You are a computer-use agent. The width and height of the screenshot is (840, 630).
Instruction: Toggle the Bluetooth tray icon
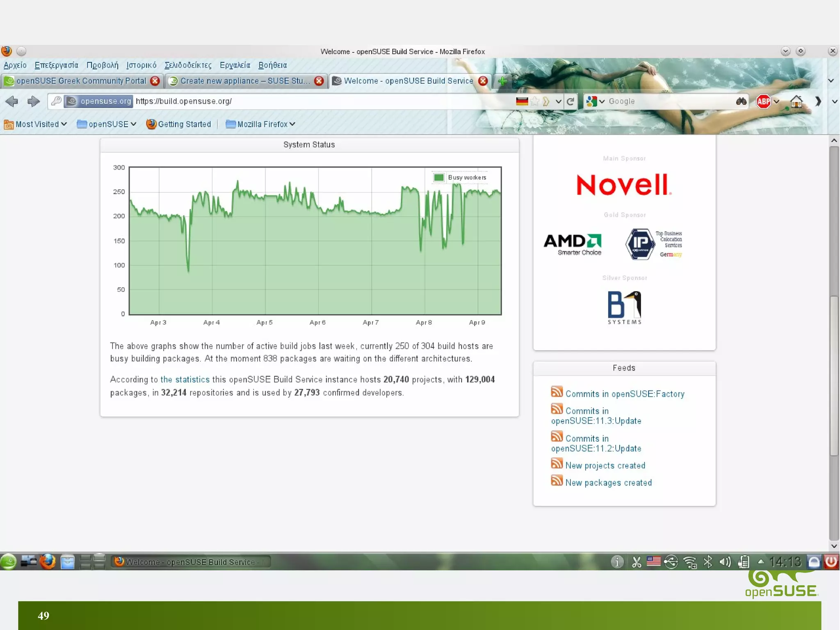[x=708, y=561]
